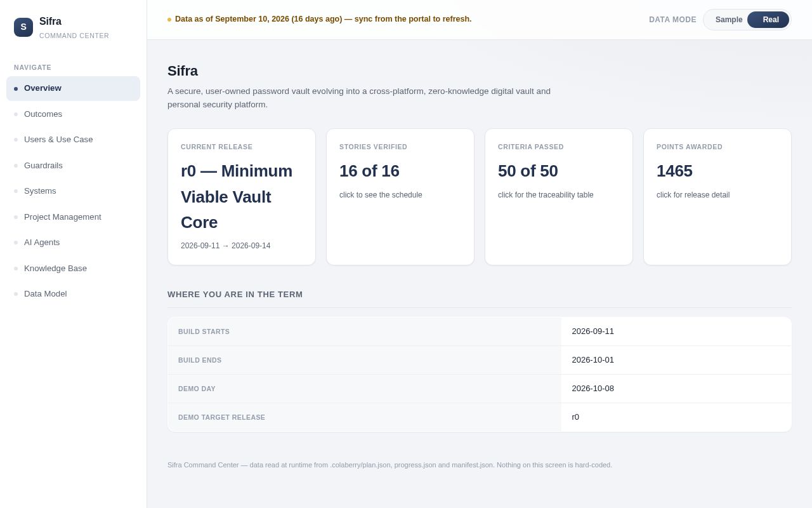Open Points Awarded card for release detail
Image resolution: width=812 pixels, height=508 pixels.
click(717, 197)
